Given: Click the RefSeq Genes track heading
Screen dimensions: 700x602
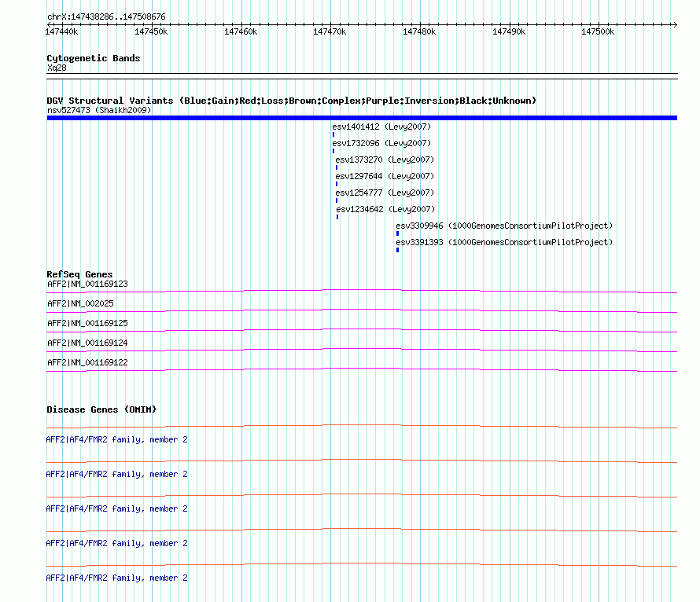Looking at the screenshot, I should [79, 274].
